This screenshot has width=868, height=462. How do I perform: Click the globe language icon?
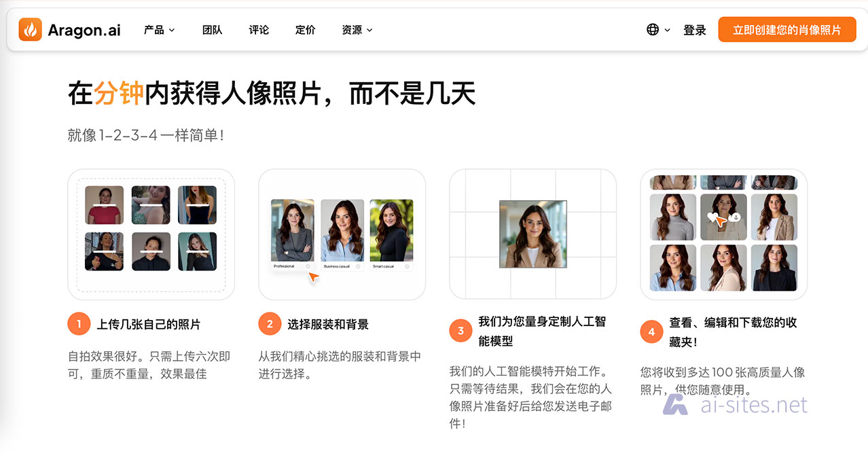tap(653, 30)
